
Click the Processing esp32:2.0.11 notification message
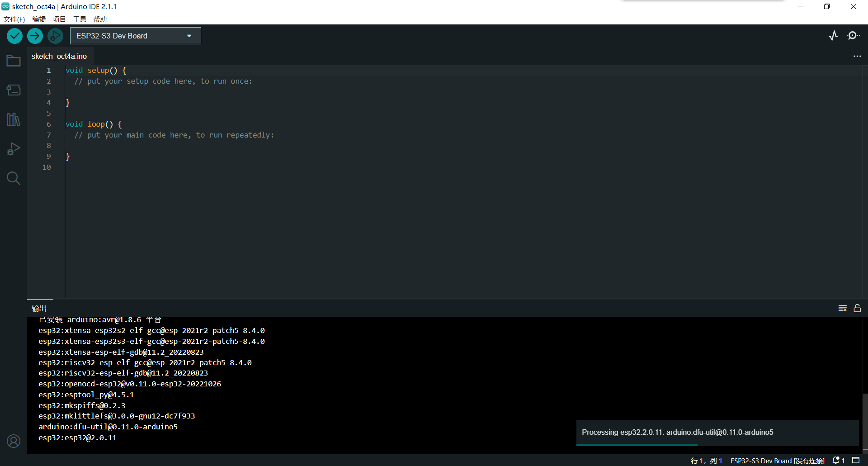pyautogui.click(x=677, y=432)
